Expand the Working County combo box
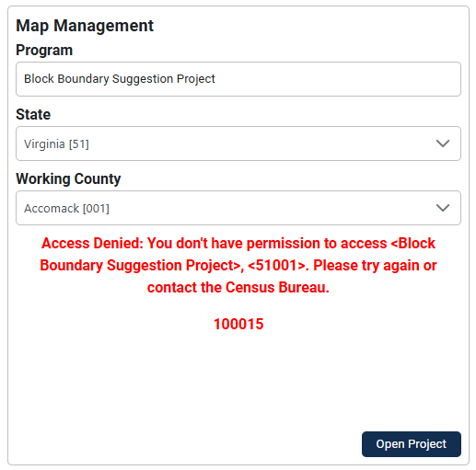 click(x=238, y=208)
